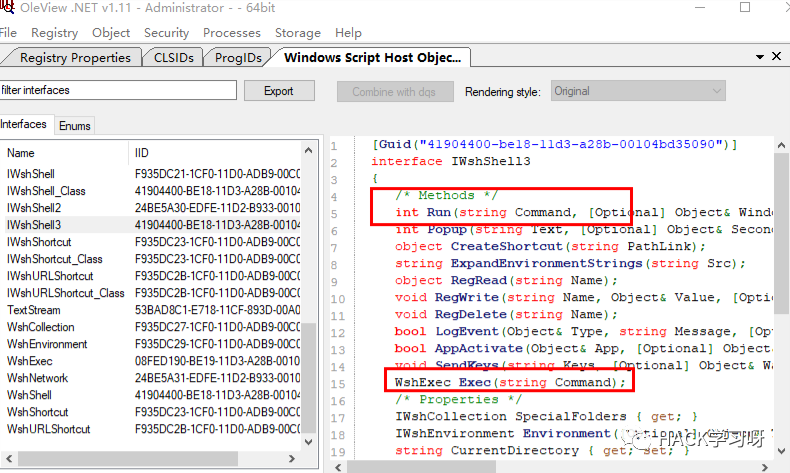Select the IWshURLShortcut interface row
Image resolution: width=790 pixels, height=473 pixels.
pos(153,276)
